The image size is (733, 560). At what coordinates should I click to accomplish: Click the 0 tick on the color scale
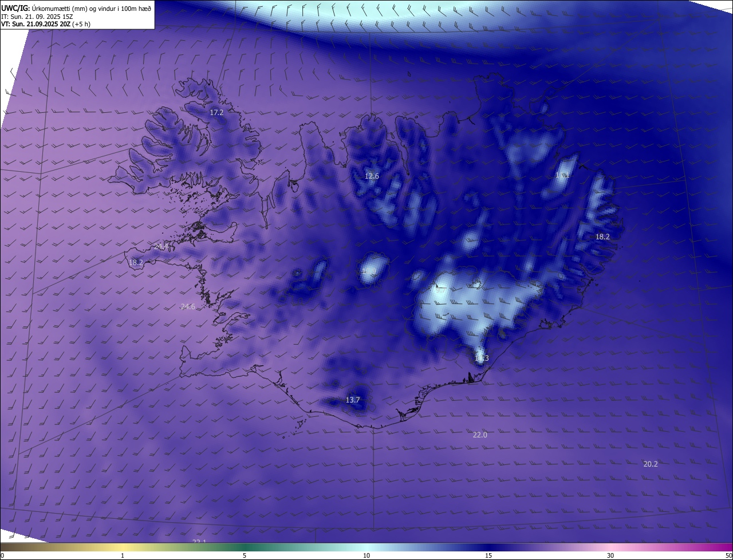(x=2, y=556)
